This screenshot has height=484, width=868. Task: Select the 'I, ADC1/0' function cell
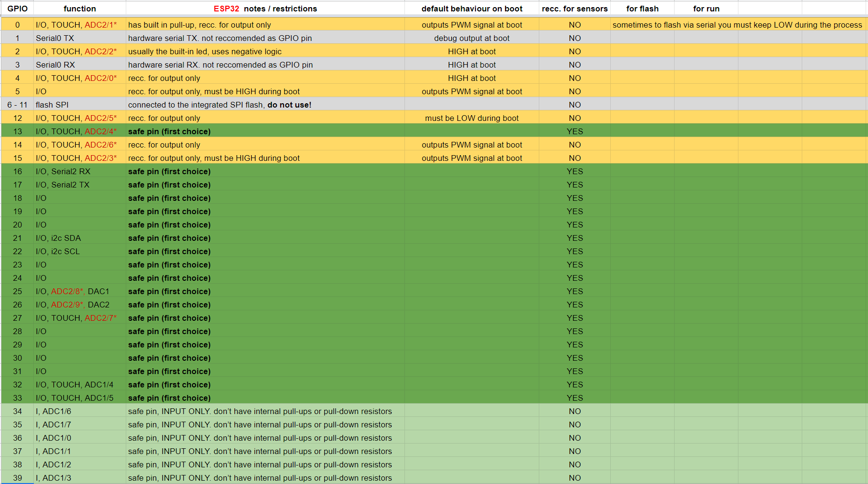(x=80, y=438)
